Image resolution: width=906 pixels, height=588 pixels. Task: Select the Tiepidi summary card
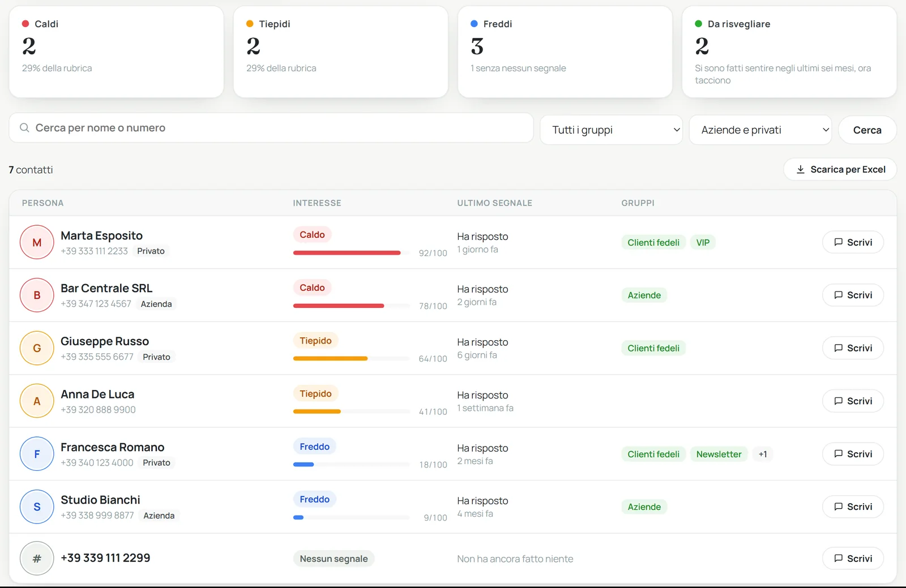coord(340,52)
